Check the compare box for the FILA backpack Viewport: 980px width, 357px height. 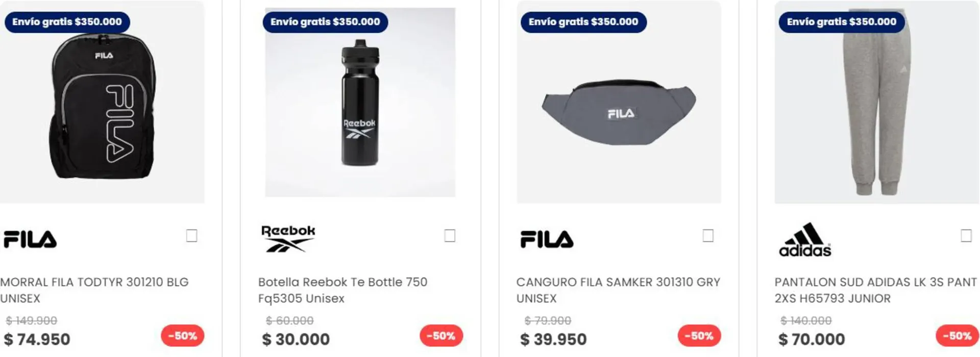pos(191,236)
